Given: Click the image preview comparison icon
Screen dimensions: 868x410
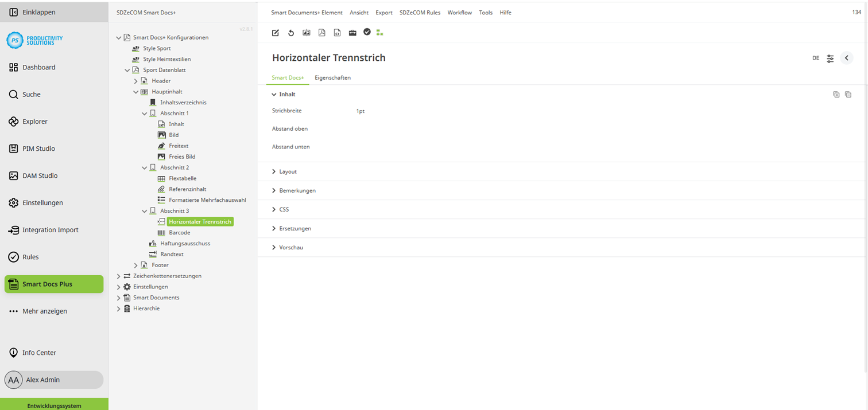Looking at the screenshot, I should (307, 33).
